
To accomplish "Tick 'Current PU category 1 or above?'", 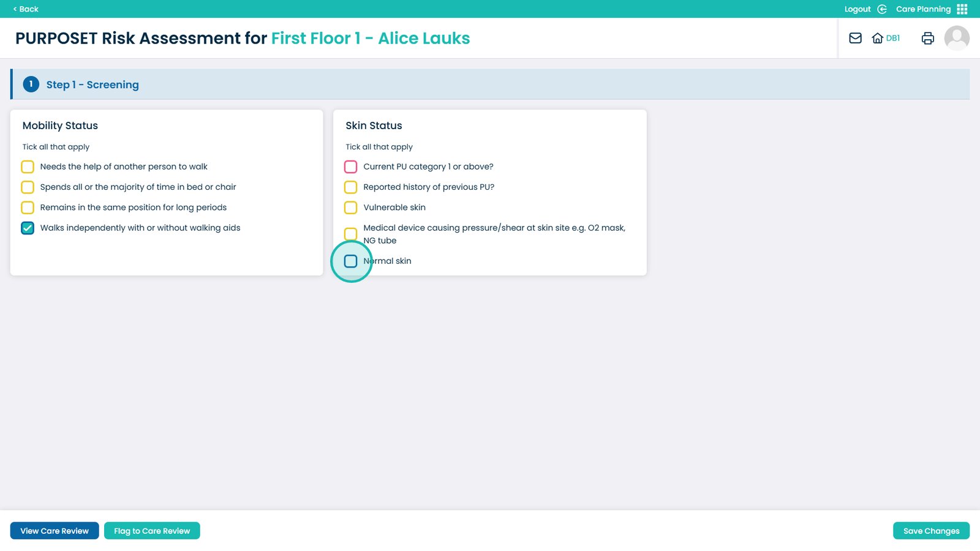I will [x=351, y=167].
